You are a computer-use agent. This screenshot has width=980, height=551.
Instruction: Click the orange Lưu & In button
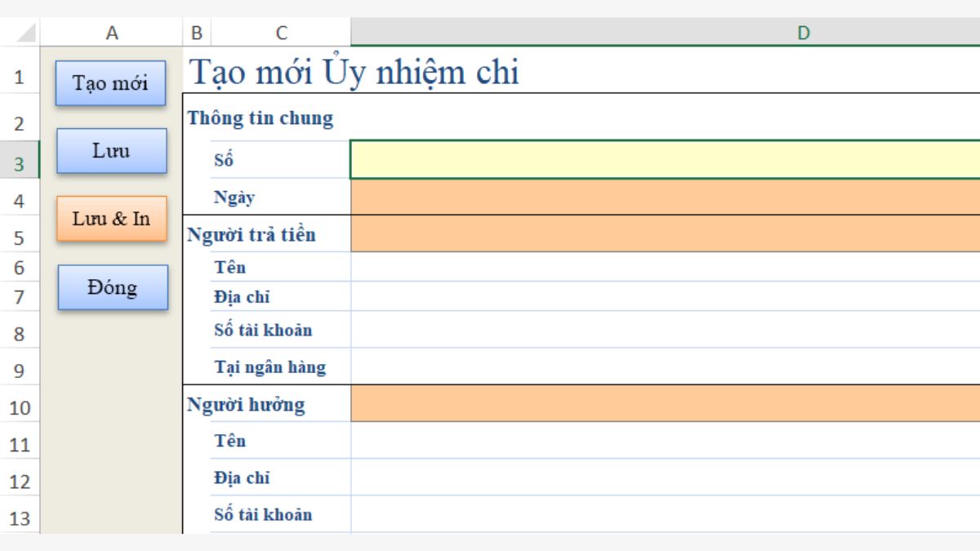pyautogui.click(x=111, y=218)
